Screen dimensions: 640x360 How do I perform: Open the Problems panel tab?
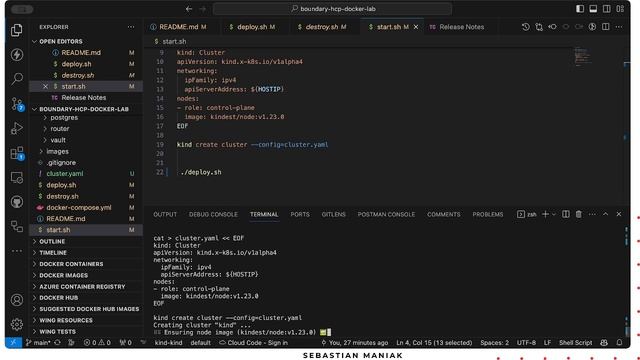click(488, 214)
